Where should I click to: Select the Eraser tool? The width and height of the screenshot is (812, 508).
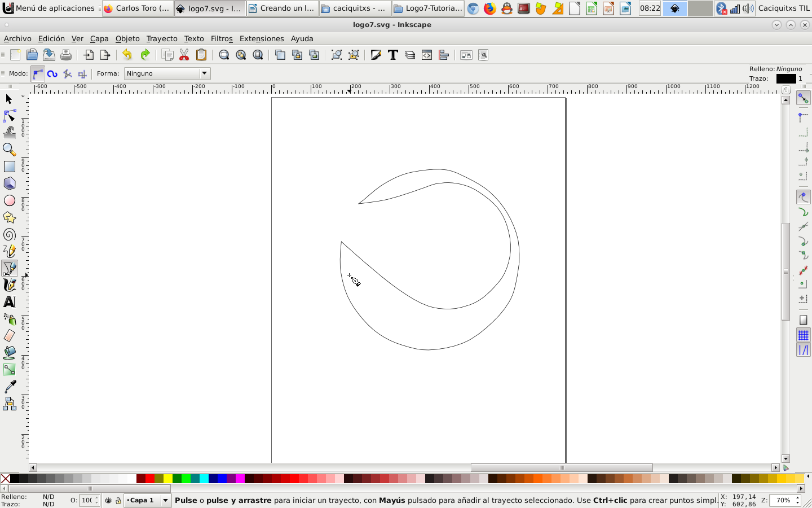click(x=9, y=336)
